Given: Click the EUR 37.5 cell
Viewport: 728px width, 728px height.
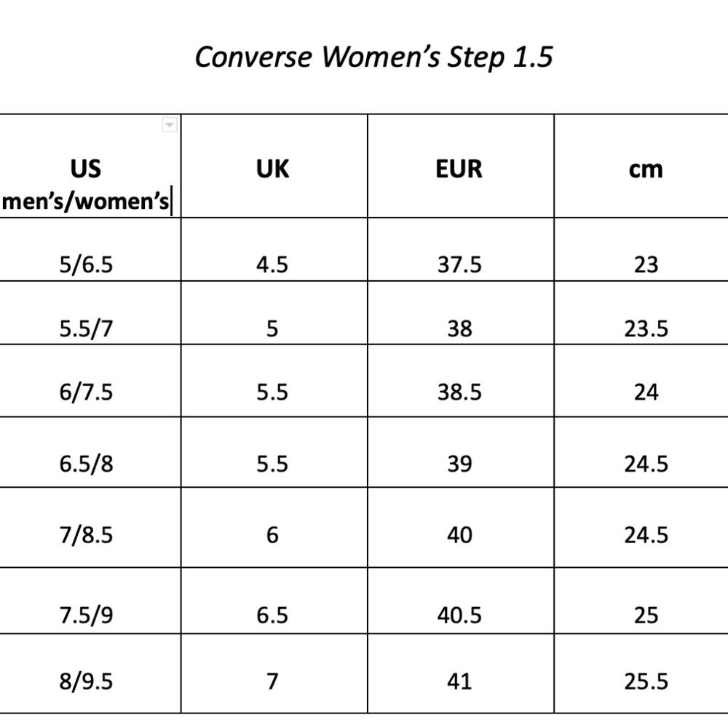Looking at the screenshot, I should point(459,264).
